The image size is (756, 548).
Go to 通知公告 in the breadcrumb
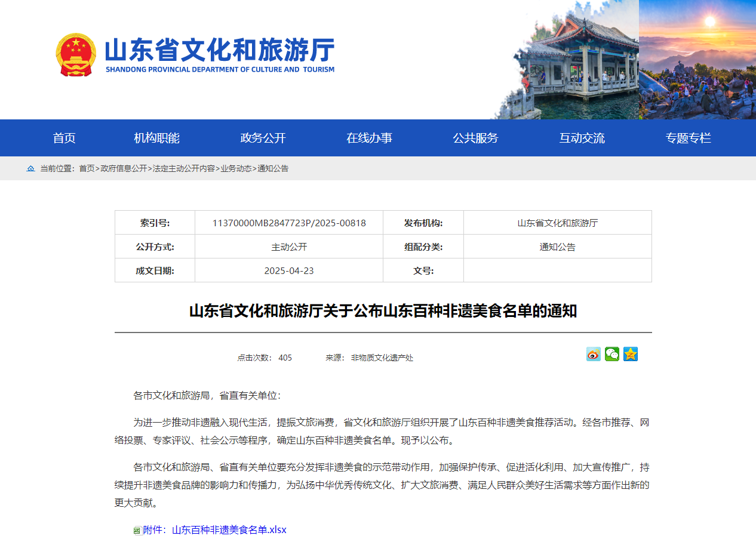273,169
